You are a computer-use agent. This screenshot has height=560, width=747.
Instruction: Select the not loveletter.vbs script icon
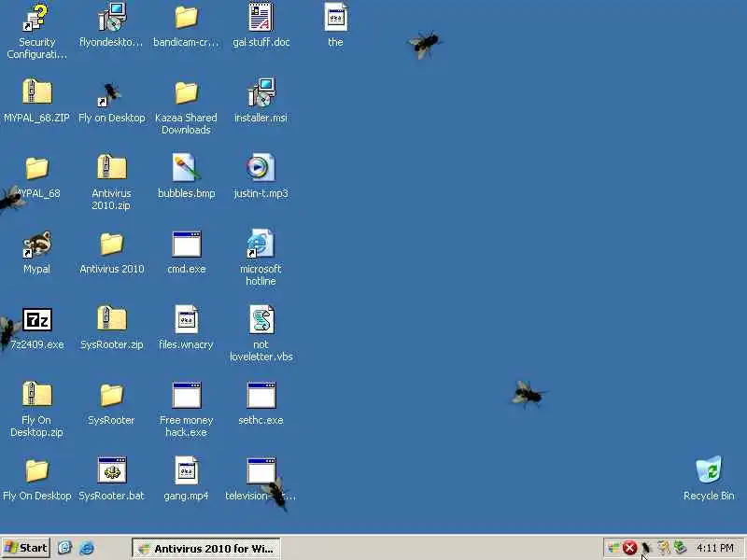click(x=261, y=319)
